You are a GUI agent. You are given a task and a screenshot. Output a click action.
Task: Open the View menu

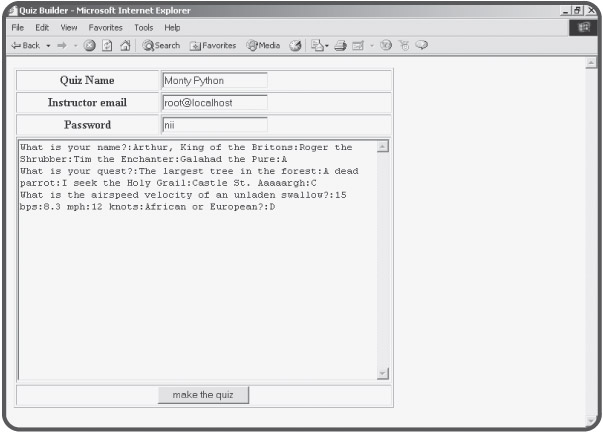(x=68, y=27)
